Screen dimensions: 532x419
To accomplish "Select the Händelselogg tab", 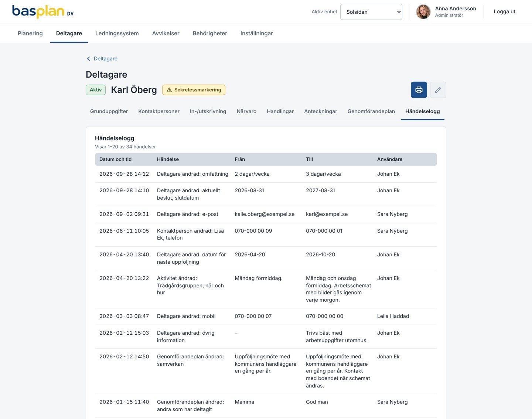I will tap(423, 111).
